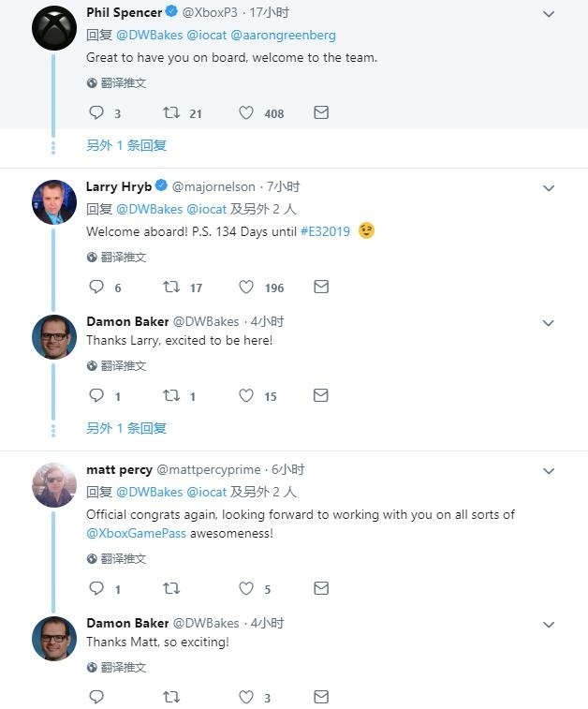This screenshot has width=588, height=709.
Task: Retweet matt percy's congrats tweet
Action: point(171,589)
